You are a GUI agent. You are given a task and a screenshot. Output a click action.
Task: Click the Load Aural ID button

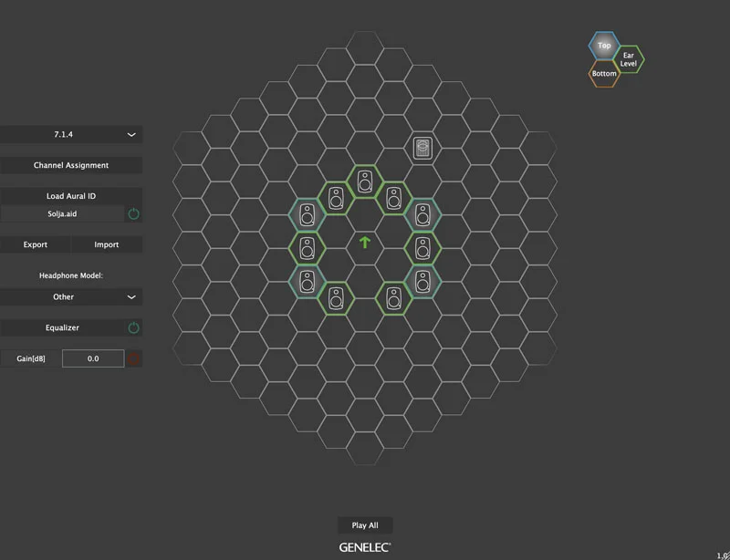coord(71,196)
